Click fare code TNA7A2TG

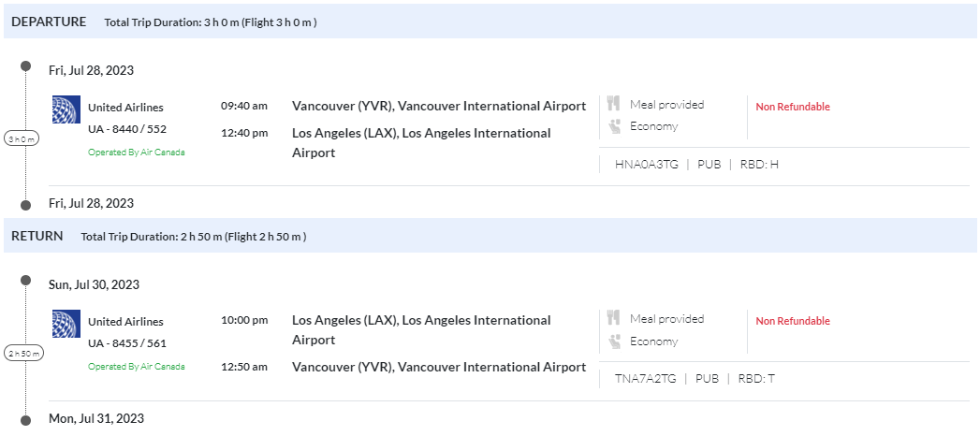coord(646,378)
